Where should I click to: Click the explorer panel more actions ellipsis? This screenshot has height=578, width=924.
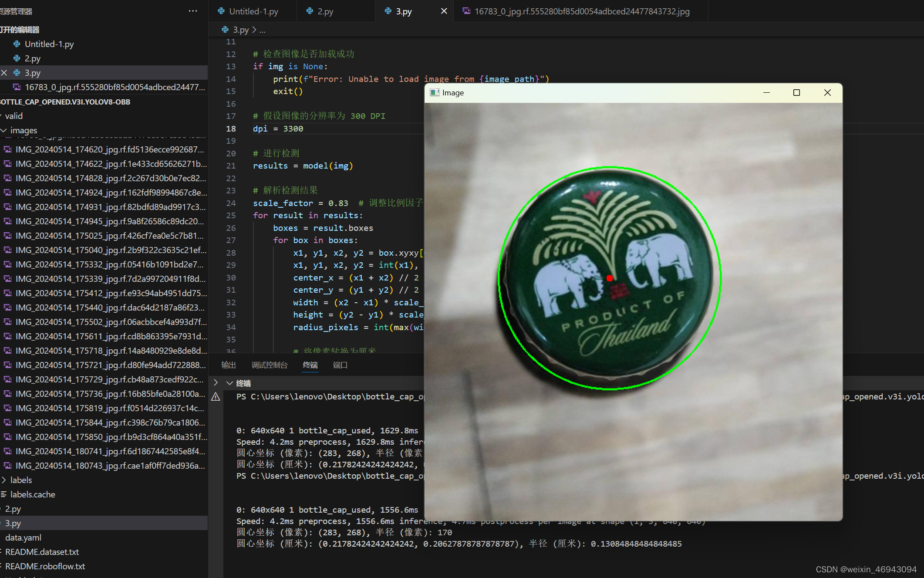click(192, 11)
